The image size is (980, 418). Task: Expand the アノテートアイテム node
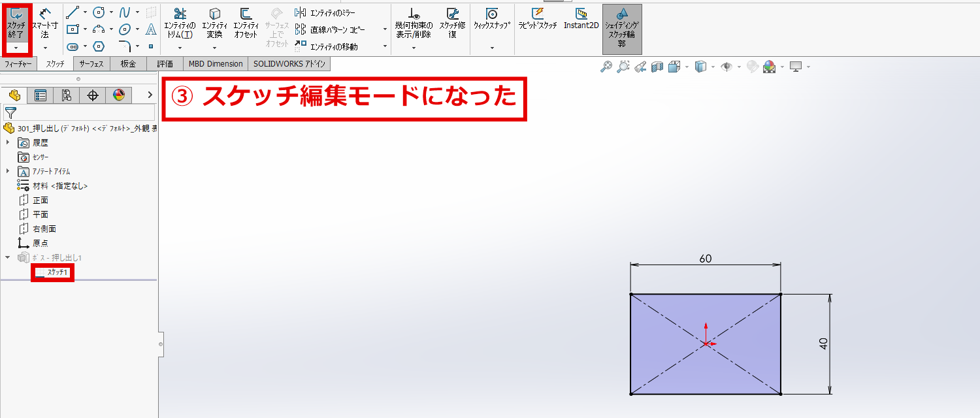8,171
